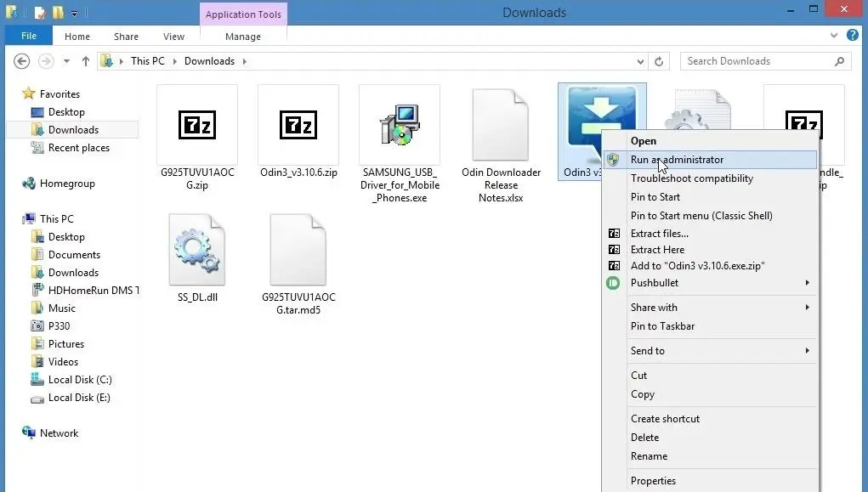Viewport: 868px width, 492px height.
Task: Expand the address bar history dropdown
Action: click(640, 61)
